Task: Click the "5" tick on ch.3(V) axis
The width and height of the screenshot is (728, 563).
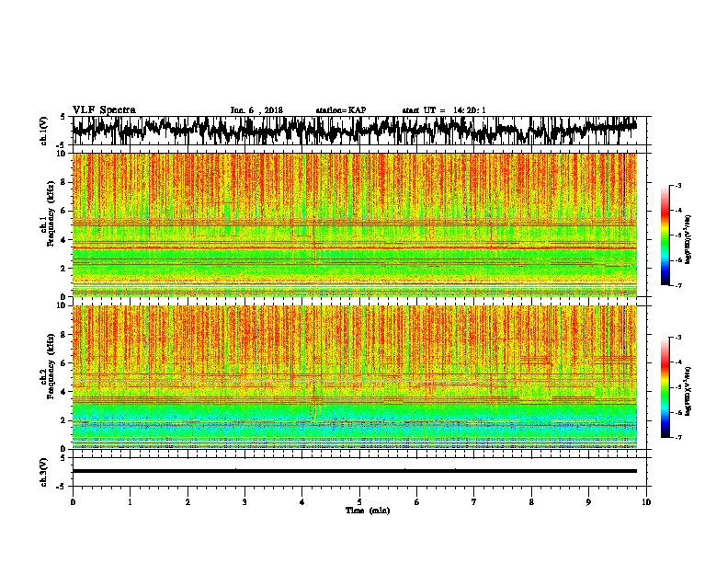Action: tap(63, 458)
